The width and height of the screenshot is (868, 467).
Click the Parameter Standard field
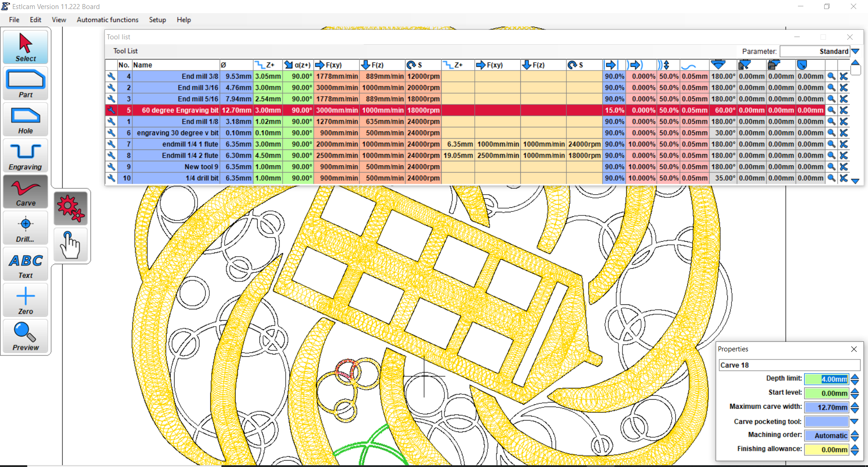(x=815, y=51)
